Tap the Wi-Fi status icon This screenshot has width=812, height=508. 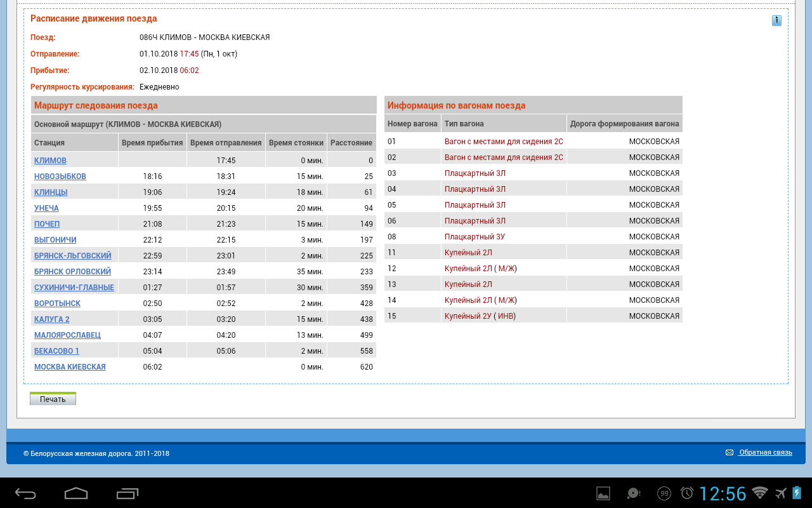coord(759,493)
